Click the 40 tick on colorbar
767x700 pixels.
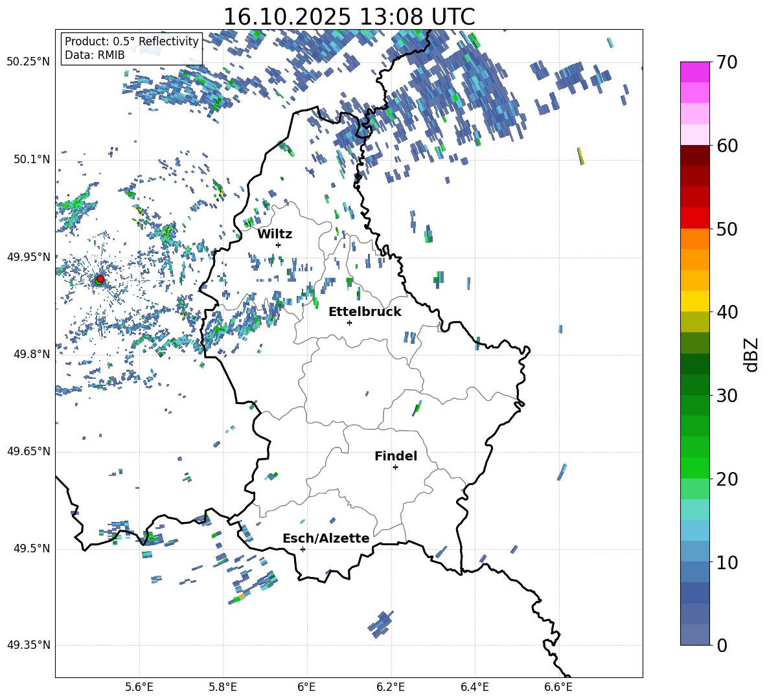click(726, 312)
